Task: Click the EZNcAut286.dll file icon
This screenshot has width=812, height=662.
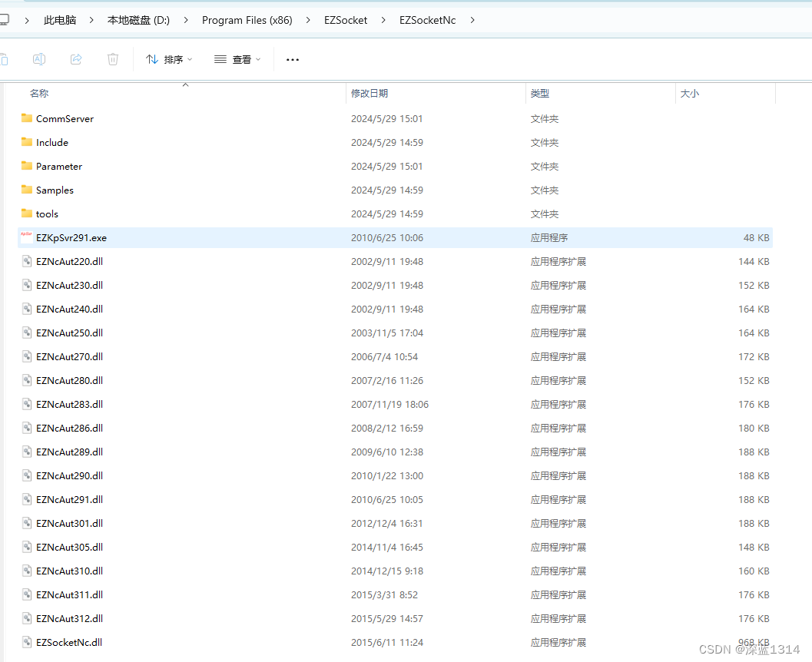Action: tap(27, 428)
